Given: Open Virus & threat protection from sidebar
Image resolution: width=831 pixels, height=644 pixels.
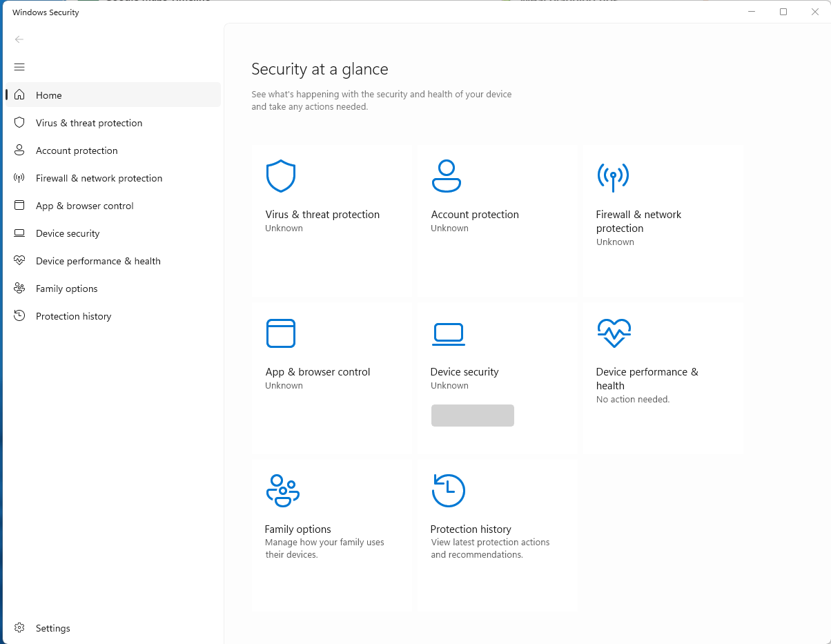Looking at the screenshot, I should coord(113,122).
